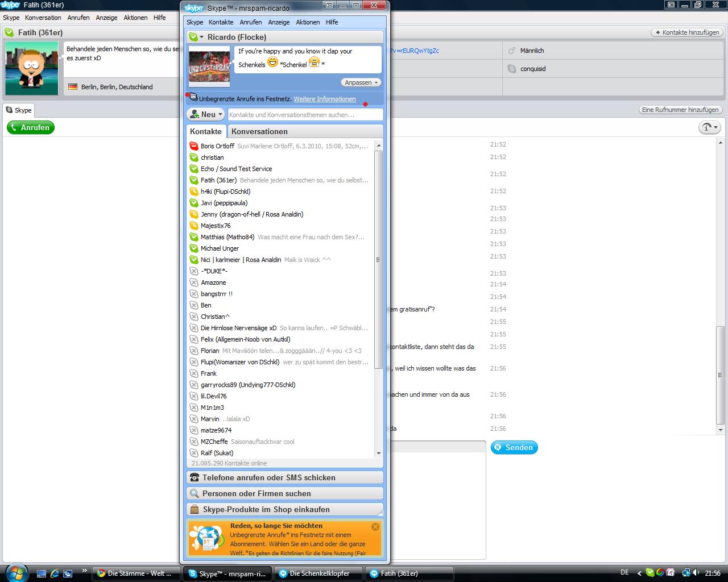The width and height of the screenshot is (728, 582).
Task: Switch to the Konversationen tab
Action: pos(259,131)
